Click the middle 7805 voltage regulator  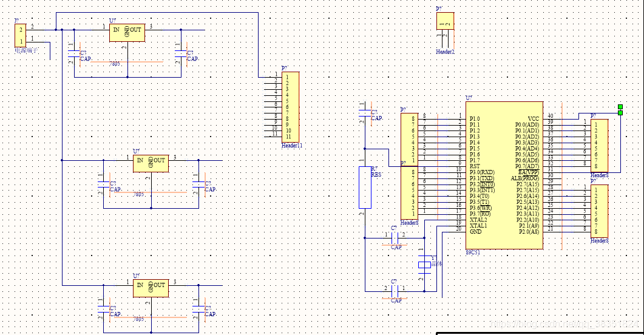pyautogui.click(x=151, y=163)
